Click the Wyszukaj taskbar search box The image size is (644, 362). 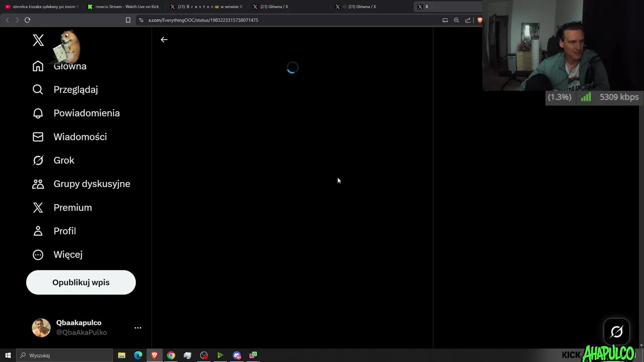64,355
